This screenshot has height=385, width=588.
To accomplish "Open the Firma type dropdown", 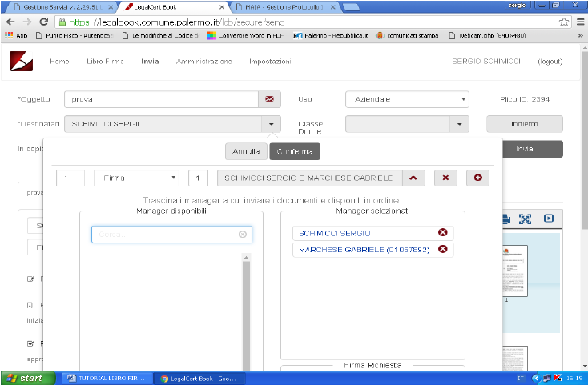I will point(136,178).
